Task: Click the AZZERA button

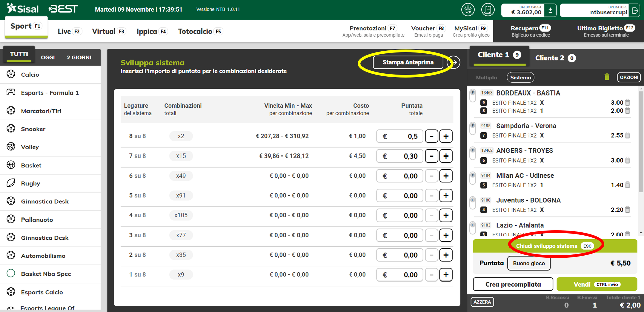Action: click(482, 302)
